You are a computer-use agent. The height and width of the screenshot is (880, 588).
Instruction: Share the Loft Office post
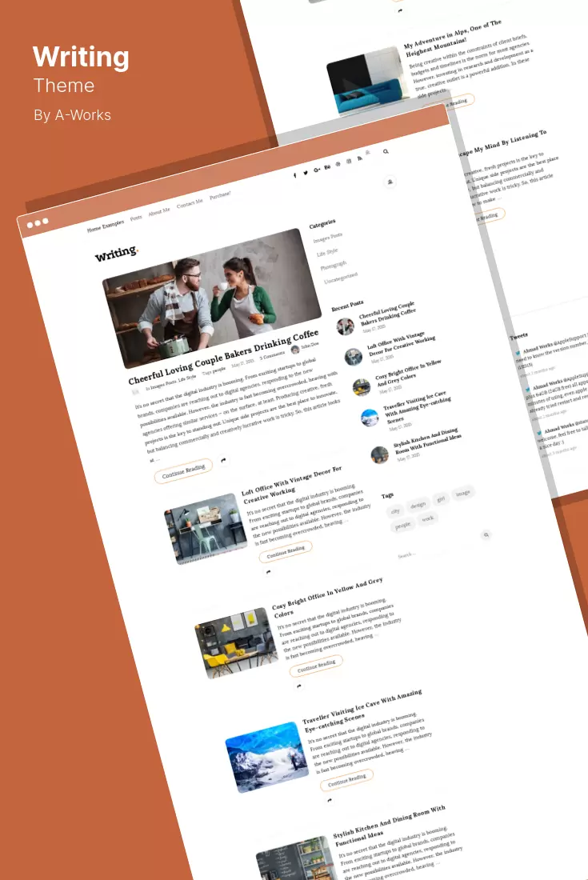click(x=268, y=572)
